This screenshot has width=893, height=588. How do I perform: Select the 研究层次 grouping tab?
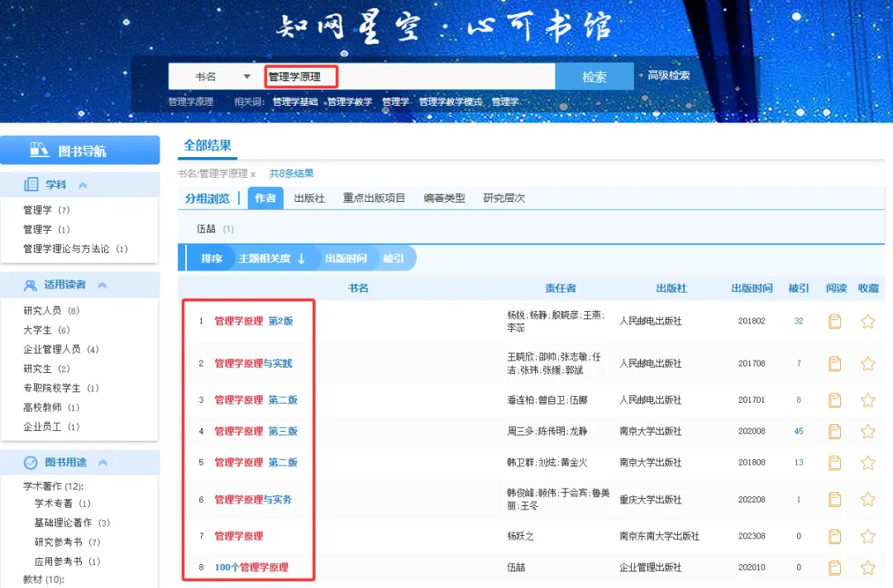(504, 198)
